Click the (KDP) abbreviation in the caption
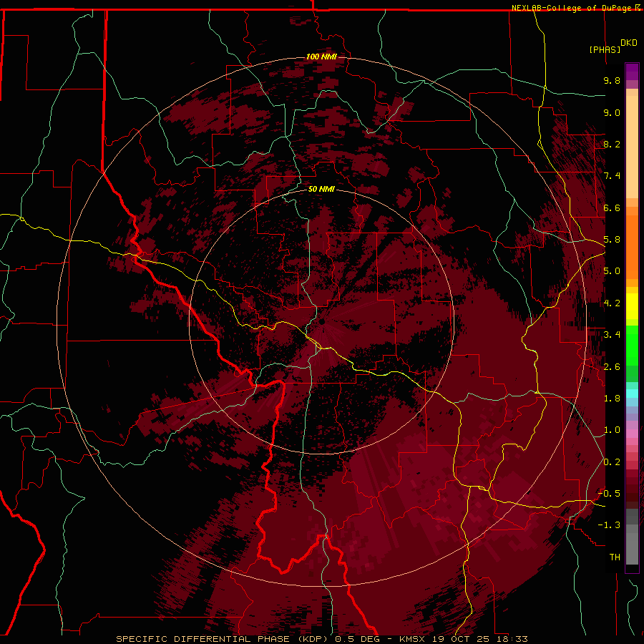The width and height of the screenshot is (644, 644). tap(313, 639)
